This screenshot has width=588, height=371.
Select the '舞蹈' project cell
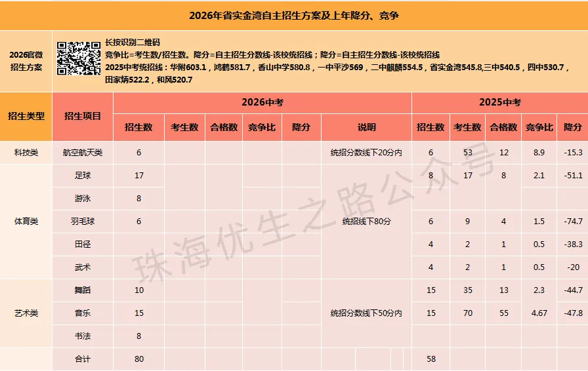point(83,290)
